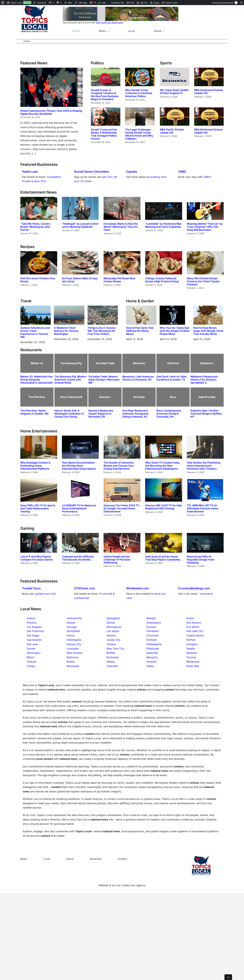Screen dimensions: 244x980
Task: Open the Global Cybersecurity Threats article link
Action: click(x=51, y=112)
